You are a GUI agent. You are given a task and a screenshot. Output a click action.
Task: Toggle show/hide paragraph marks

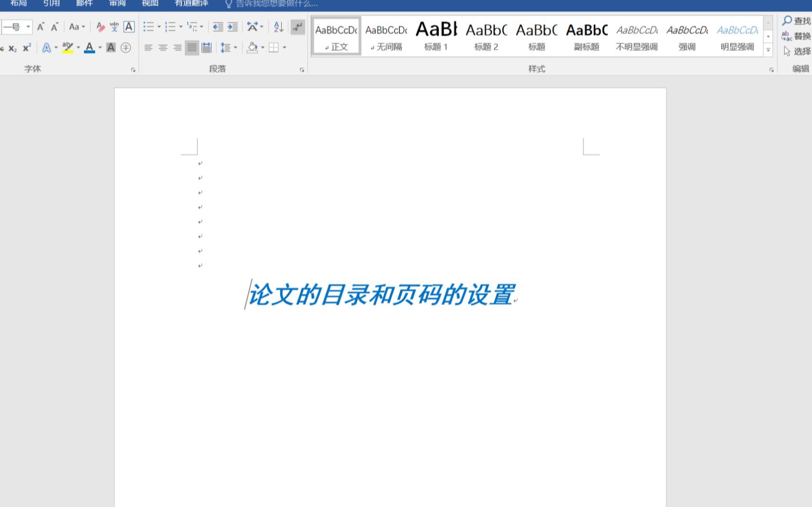click(298, 27)
